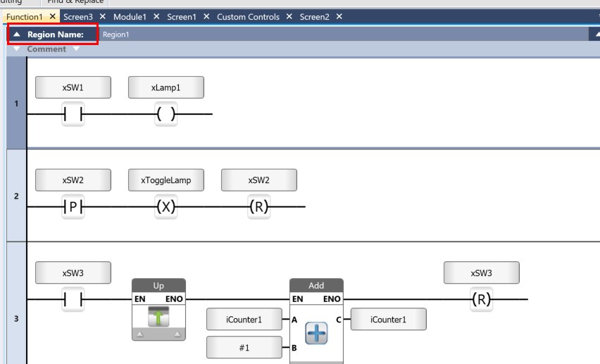600x364 pixels.
Task: Select the xSW3 reset coil variable label
Action: click(x=482, y=272)
